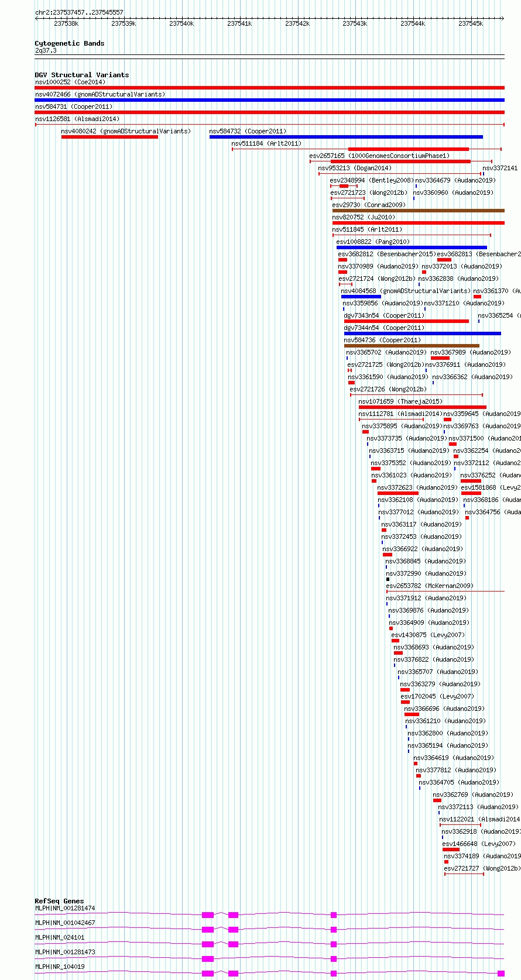This screenshot has width=521, height=980.
Task: Click the 237544k ruler tick label
Action: (413, 23)
